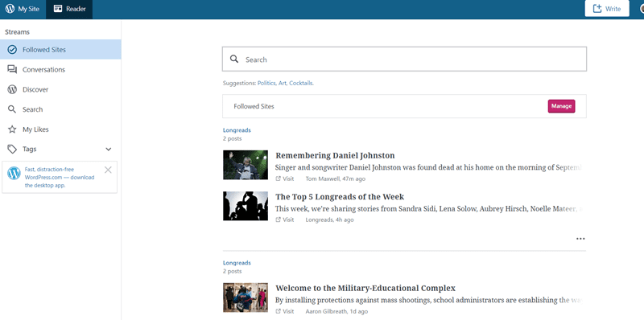The width and height of the screenshot is (644, 320).
Task: Click the desktop app download link text
Action: coord(60,177)
